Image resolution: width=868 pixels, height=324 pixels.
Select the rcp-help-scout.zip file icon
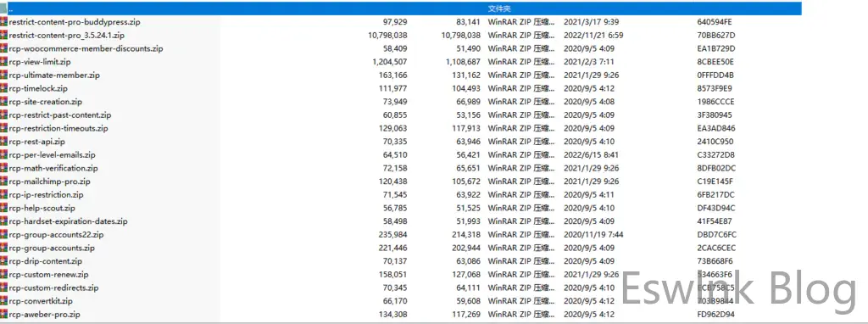tap(4, 209)
